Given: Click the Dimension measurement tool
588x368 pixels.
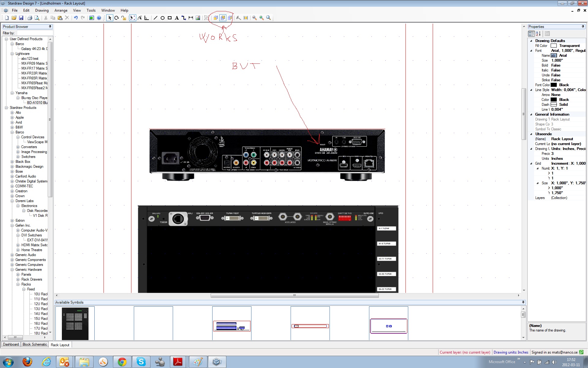Looking at the screenshot, I should (191, 18).
